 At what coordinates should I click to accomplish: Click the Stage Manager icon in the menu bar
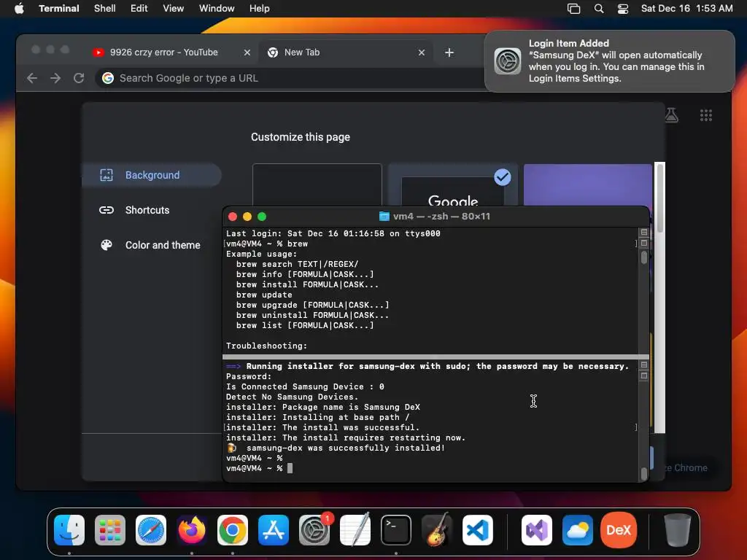573,8
